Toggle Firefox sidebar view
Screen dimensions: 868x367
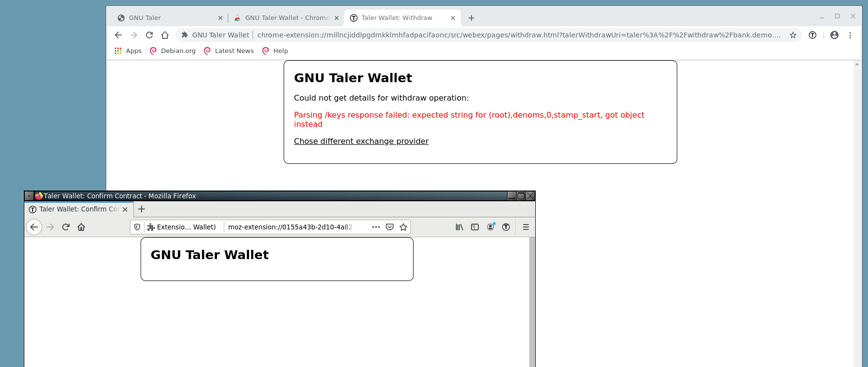click(x=475, y=227)
